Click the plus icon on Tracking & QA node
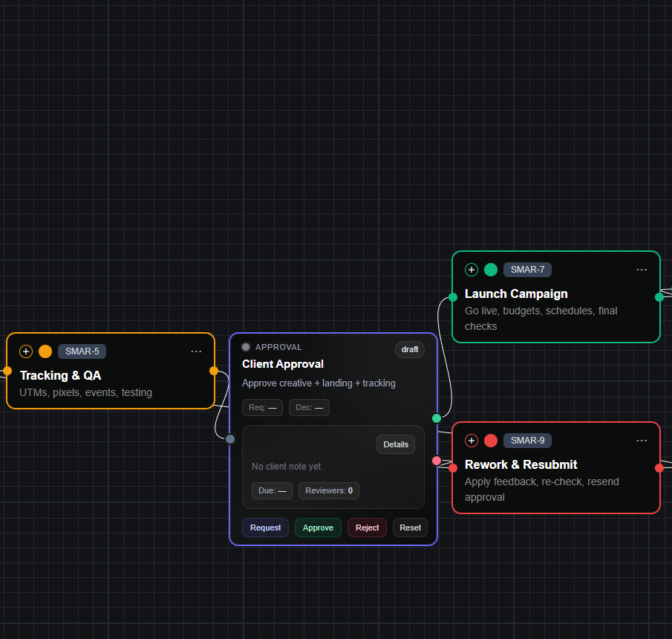This screenshot has width=672, height=639. pyautogui.click(x=26, y=351)
